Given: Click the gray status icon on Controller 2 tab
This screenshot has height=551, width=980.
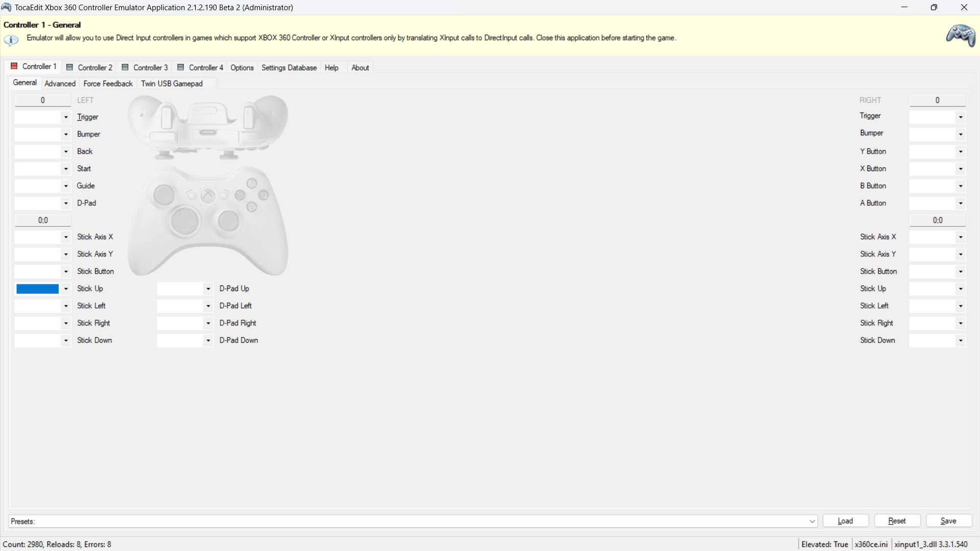Looking at the screenshot, I should (70, 67).
